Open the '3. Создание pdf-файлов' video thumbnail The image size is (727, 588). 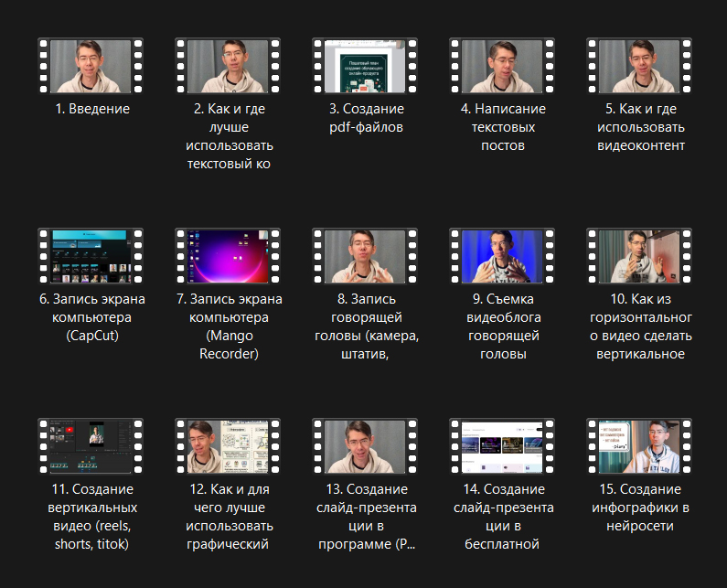coord(365,66)
